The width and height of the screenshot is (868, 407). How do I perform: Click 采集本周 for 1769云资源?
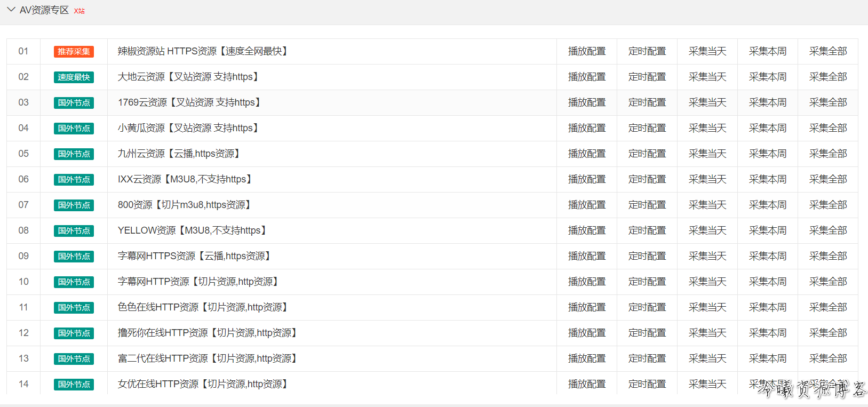pyautogui.click(x=768, y=102)
